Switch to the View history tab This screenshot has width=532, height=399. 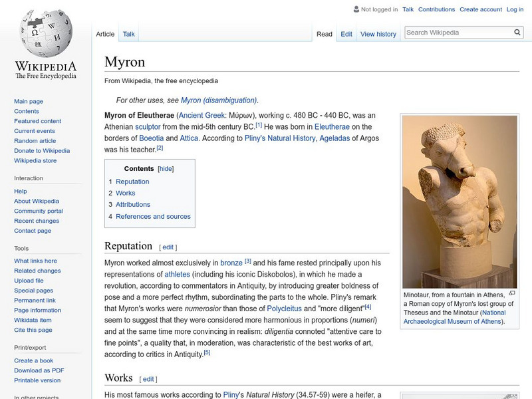(378, 34)
